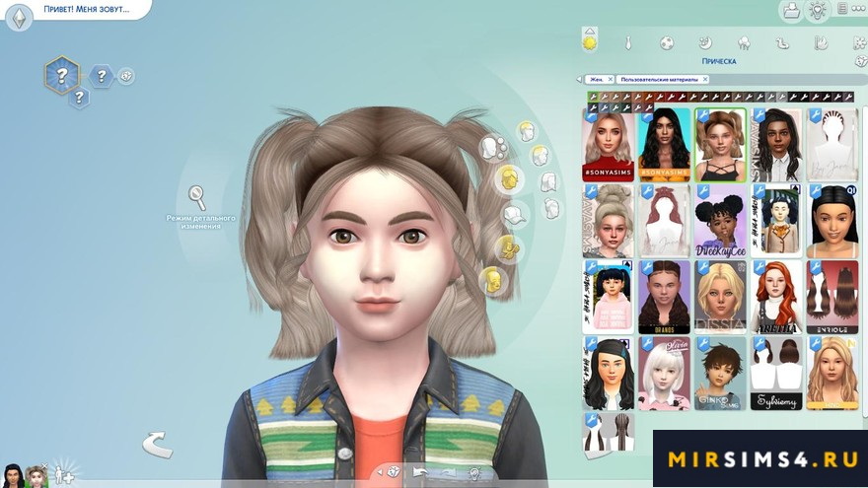Redo the last change
868x488 pixels.
(447, 473)
